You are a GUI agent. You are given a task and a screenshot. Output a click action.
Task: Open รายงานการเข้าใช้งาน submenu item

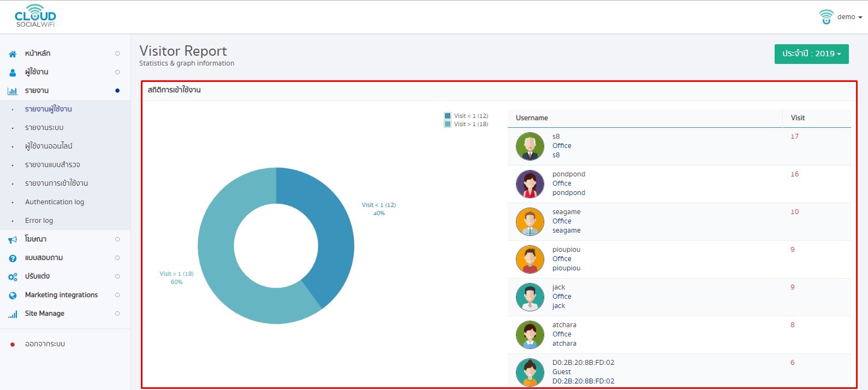point(56,184)
